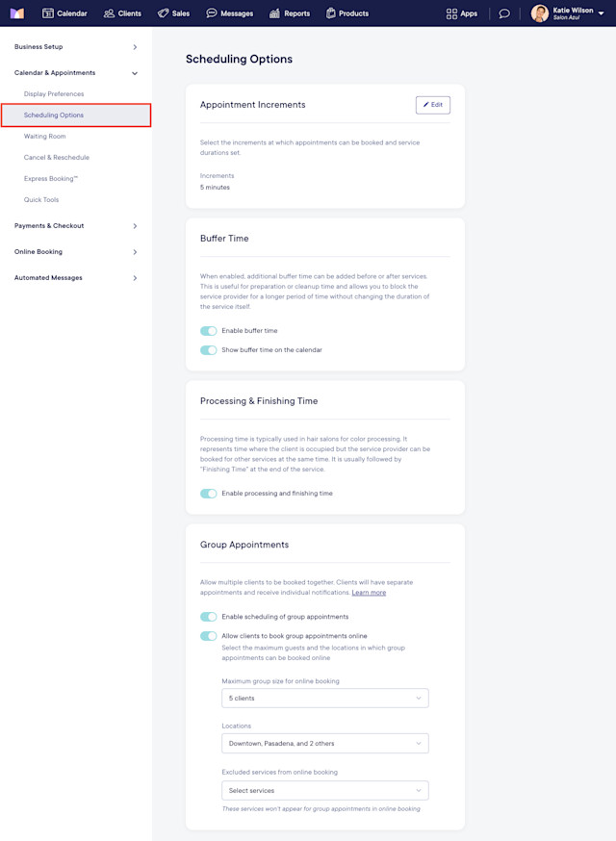Expand Payments & Checkout section

coord(76,226)
